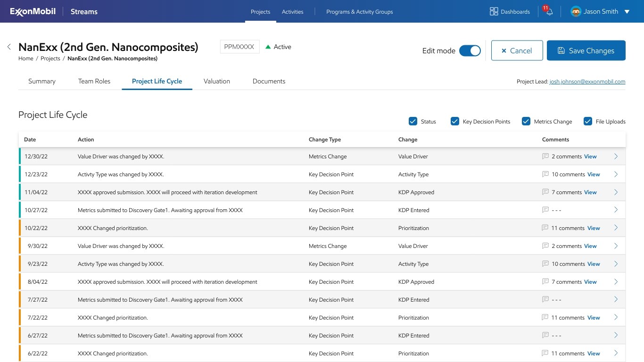Click Jason Smith's avatar picture
This screenshot has height=362, width=644.
tap(576, 11)
